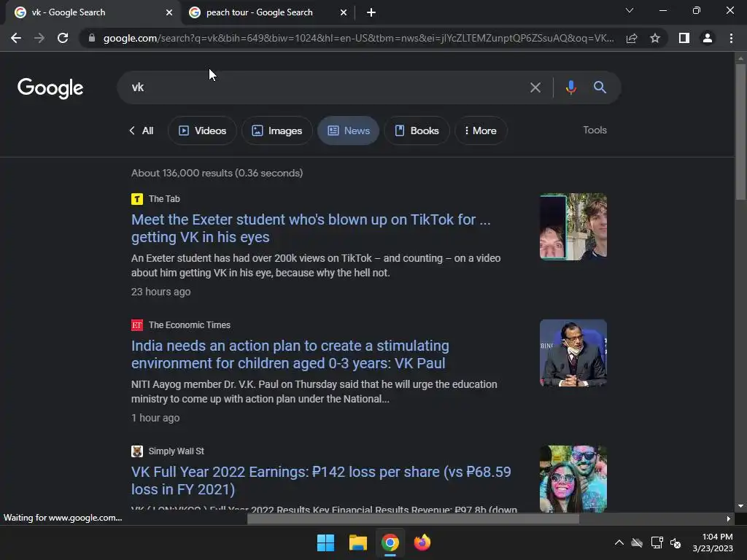This screenshot has width=747, height=560.
Task: Click 'The Tab' source name
Action: pyautogui.click(x=164, y=199)
